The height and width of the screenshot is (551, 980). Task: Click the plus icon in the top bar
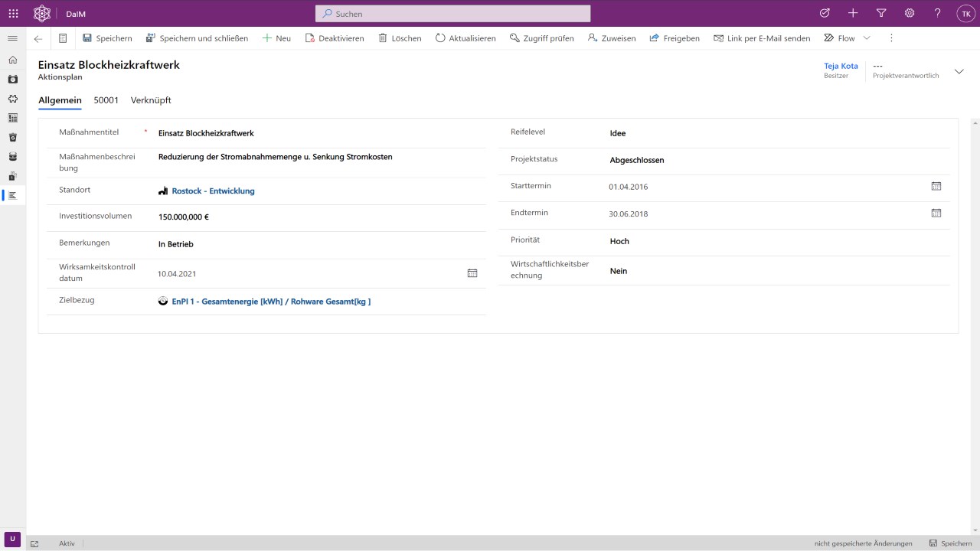pyautogui.click(x=853, y=13)
